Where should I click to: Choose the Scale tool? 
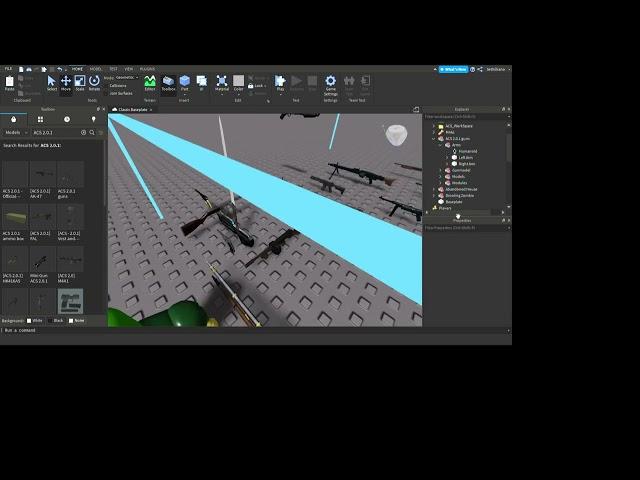[80, 83]
